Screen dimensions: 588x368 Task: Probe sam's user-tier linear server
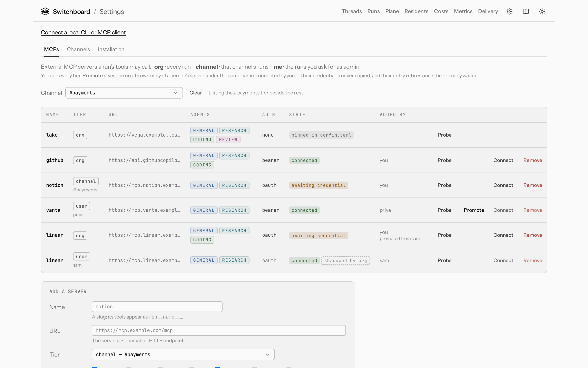(x=444, y=260)
